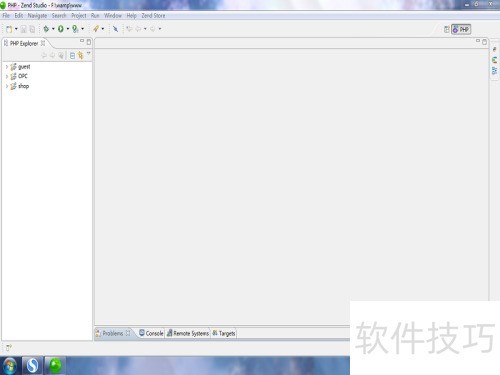
Task: Click PHP Explorer Back arrow icon
Action: coord(44,55)
